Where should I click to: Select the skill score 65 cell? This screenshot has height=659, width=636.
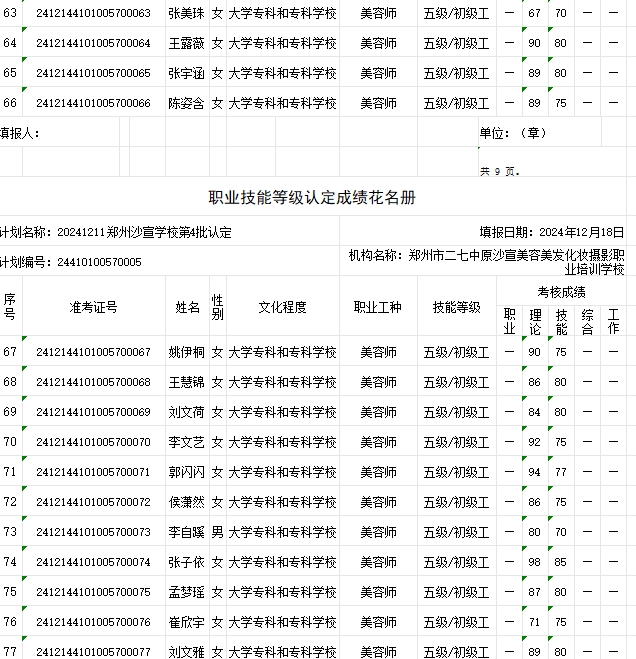pos(561,562)
